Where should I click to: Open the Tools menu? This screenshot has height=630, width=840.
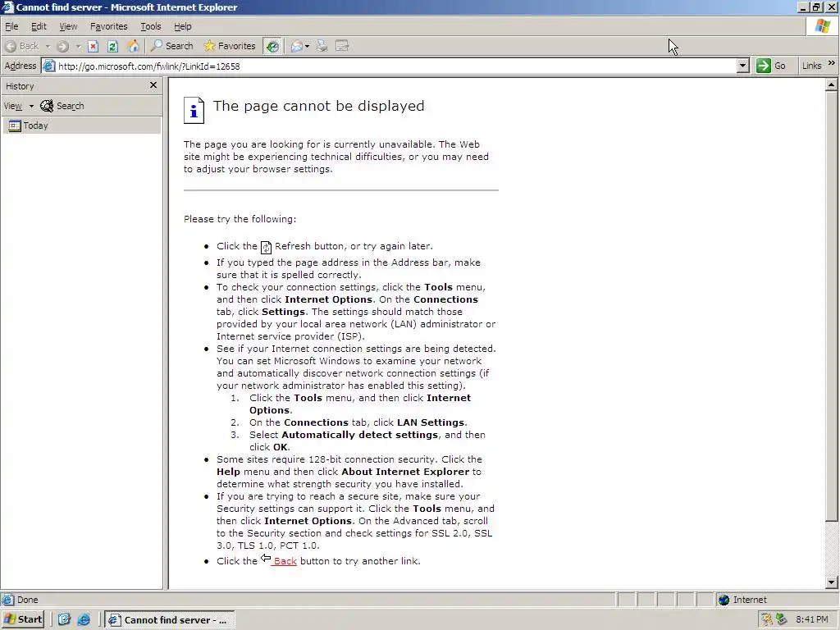(151, 26)
